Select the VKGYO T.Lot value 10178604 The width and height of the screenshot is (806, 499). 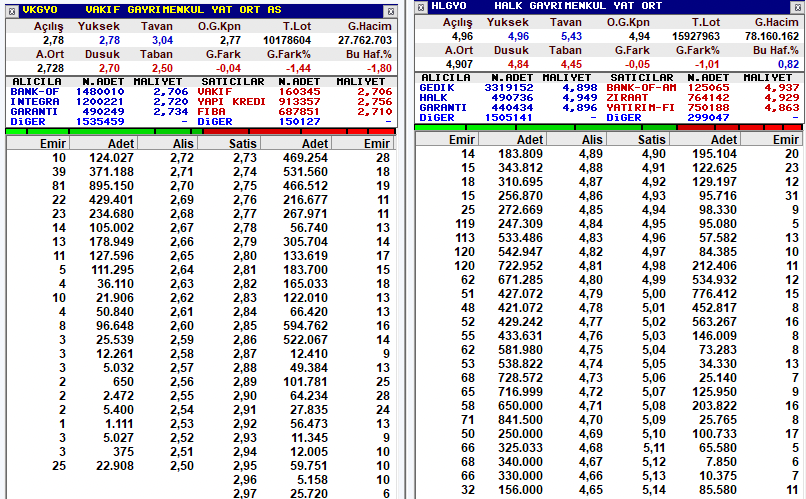click(x=287, y=41)
